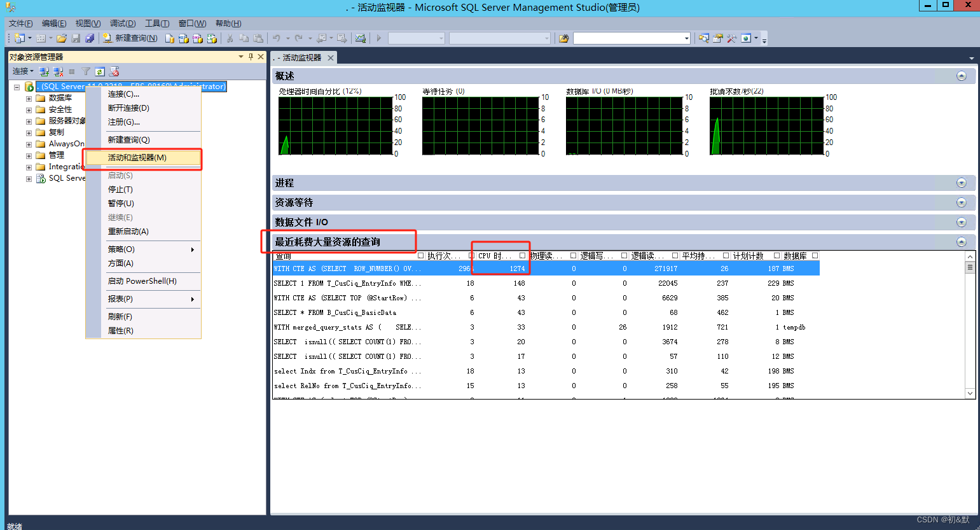Click the disconnect server icon in Object Explorer
The width and height of the screenshot is (980, 530).
tap(59, 71)
